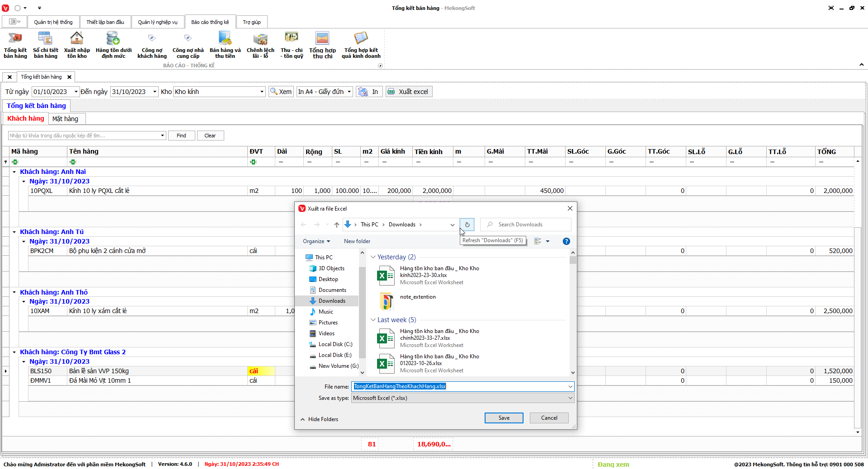Go up one folder level in dialog
The height and width of the screenshot is (469, 868).
tap(336, 225)
